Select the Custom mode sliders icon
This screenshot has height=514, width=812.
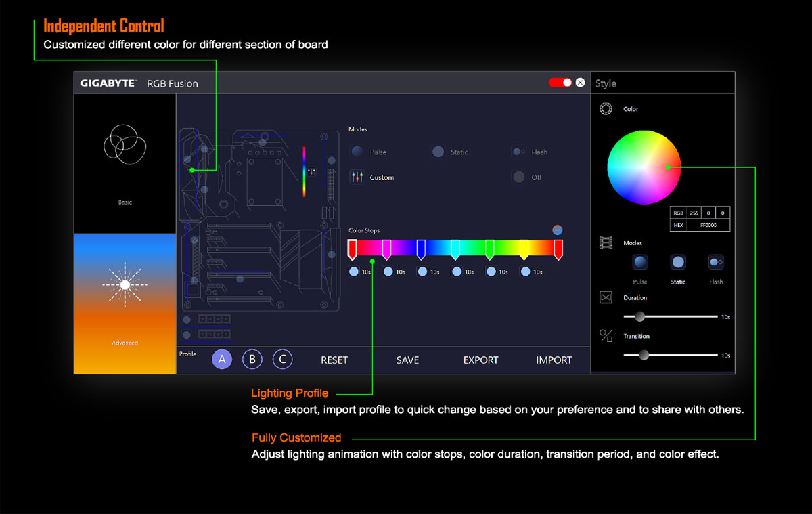pyautogui.click(x=357, y=177)
